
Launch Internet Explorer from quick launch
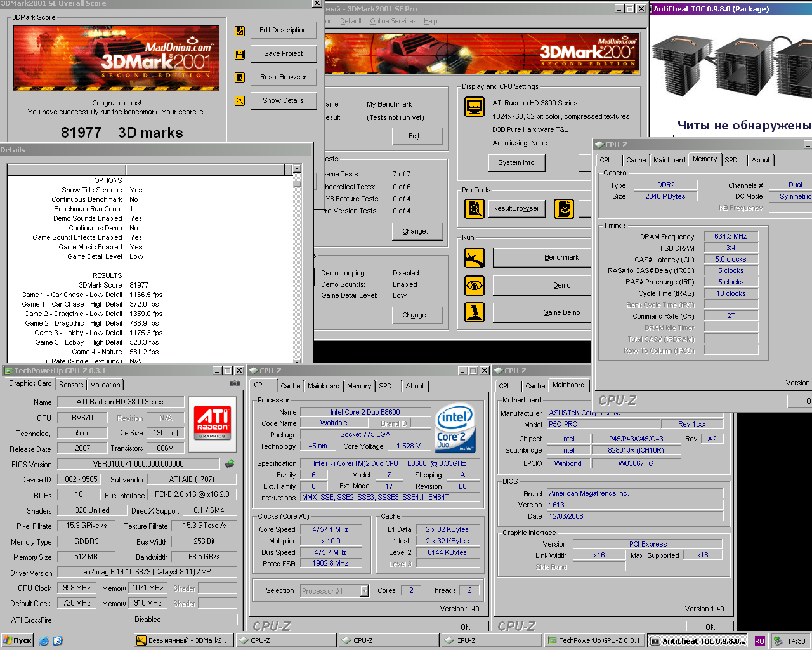(44, 641)
